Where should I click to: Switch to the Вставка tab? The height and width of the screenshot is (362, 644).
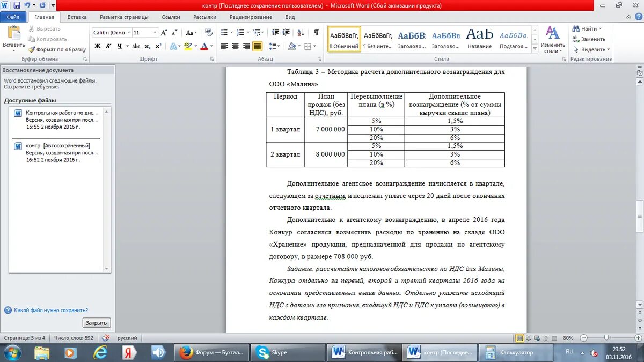click(77, 17)
